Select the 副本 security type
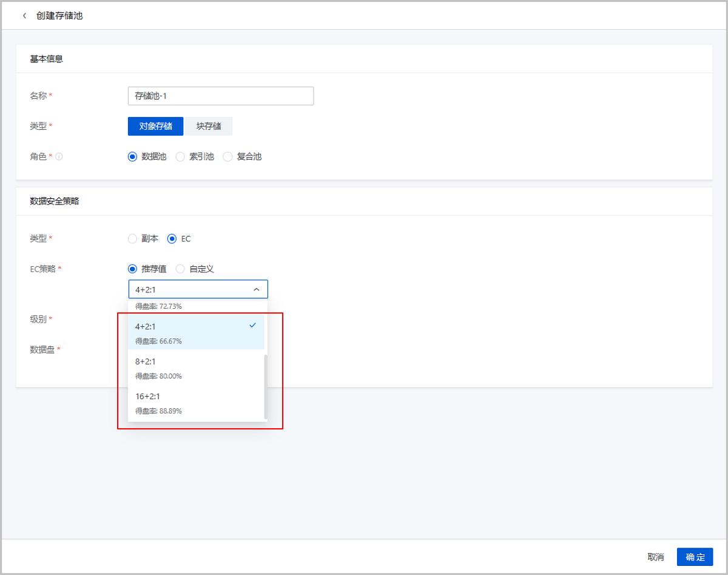Screen dimensions: 728x575 [143, 238]
